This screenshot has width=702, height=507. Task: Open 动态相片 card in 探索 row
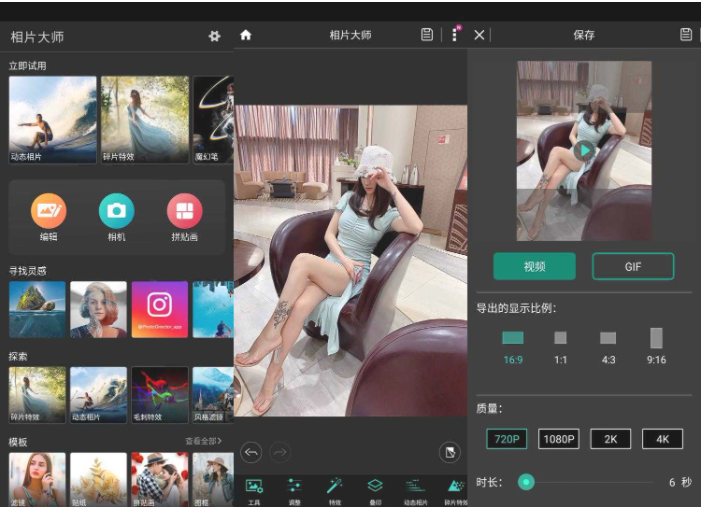pos(98,395)
